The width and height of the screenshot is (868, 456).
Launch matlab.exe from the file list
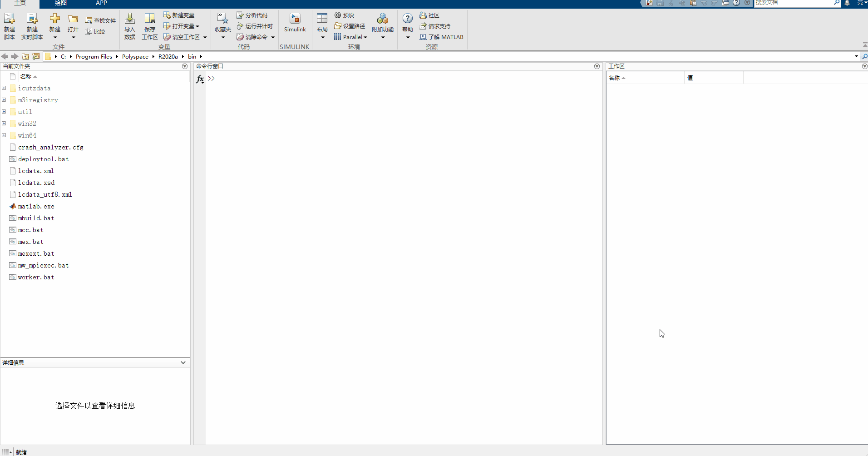[36, 206]
